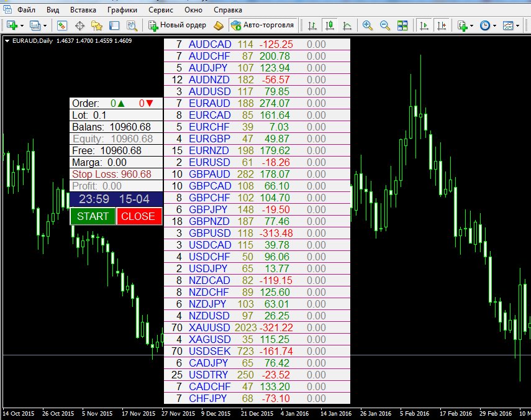Zoom in on the chart
The height and width of the screenshot is (420, 531).
[368, 25]
